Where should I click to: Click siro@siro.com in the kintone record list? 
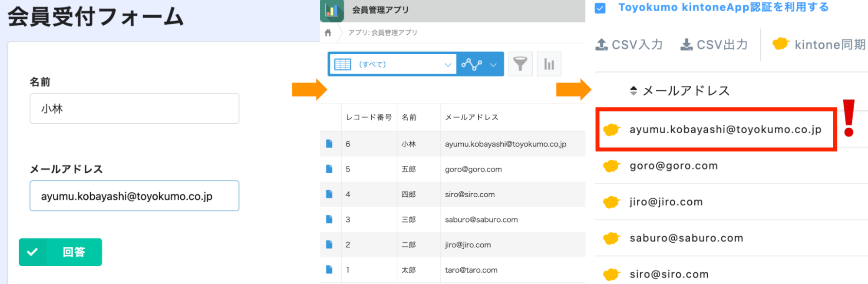pyautogui.click(x=470, y=195)
